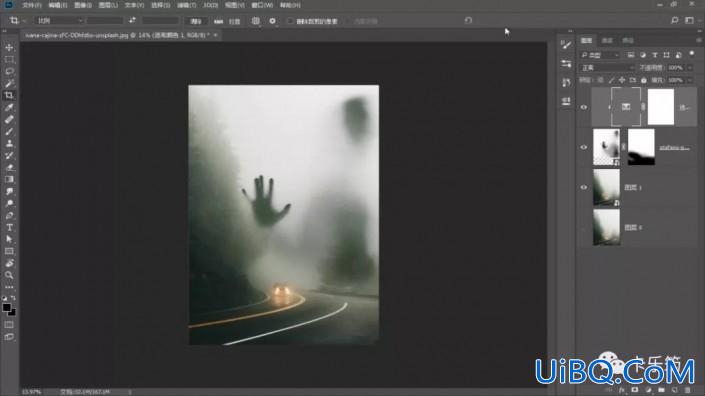Filter layers by pixel type icon
The height and width of the screenshot is (396, 705).
[631, 55]
